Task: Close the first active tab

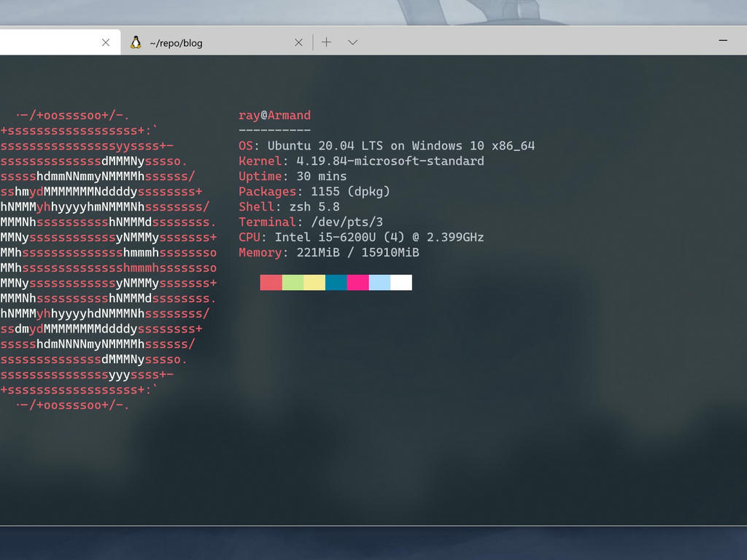Action: pyautogui.click(x=106, y=43)
